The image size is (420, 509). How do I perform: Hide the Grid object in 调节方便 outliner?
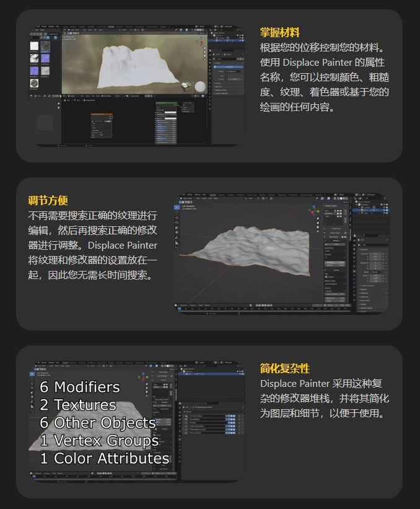click(383, 210)
